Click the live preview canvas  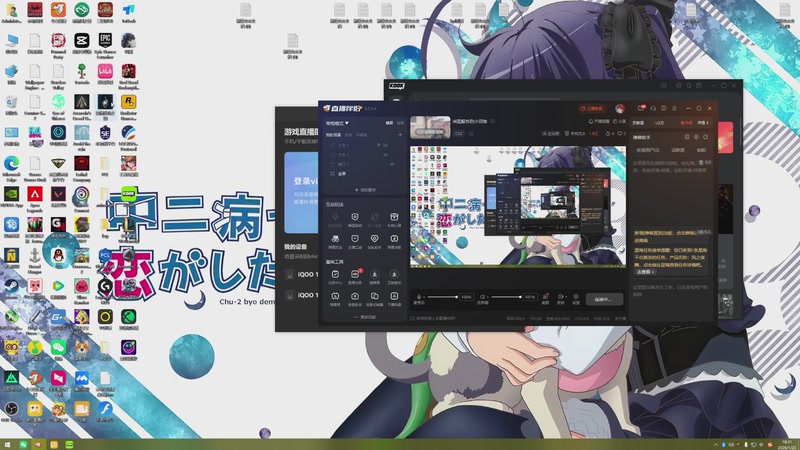(518, 206)
